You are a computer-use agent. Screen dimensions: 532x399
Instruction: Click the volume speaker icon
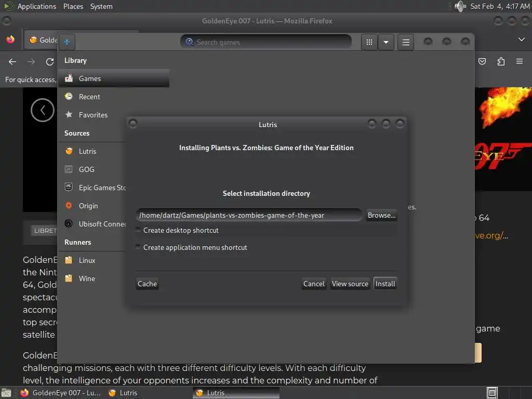coord(460,6)
